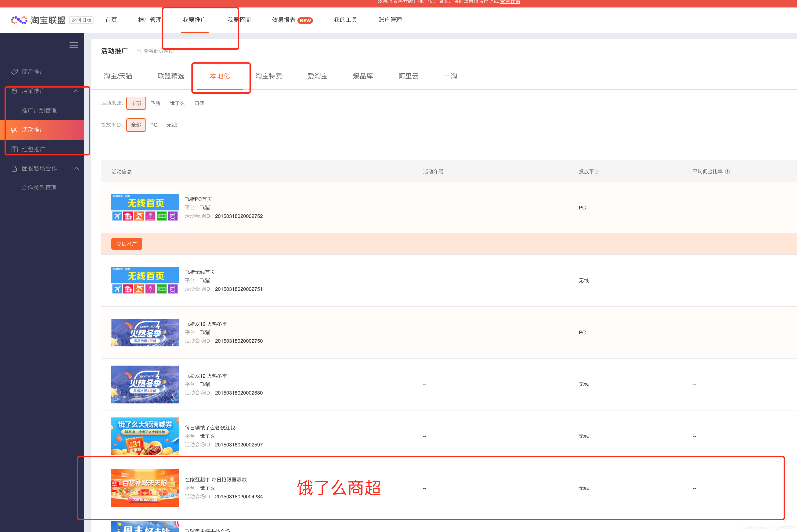Click the 飞猪无线首页 activity title
Viewport: 797px width, 532px height.
199,272
